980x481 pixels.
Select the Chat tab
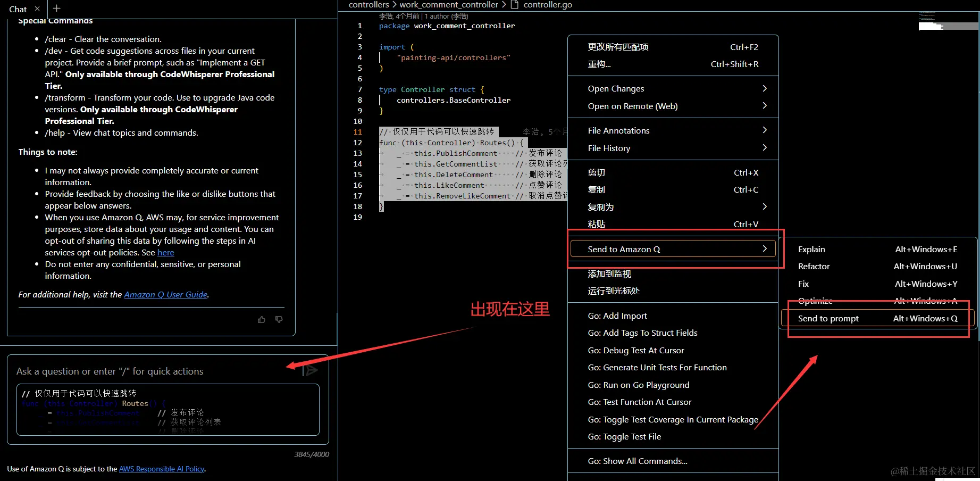tap(18, 9)
